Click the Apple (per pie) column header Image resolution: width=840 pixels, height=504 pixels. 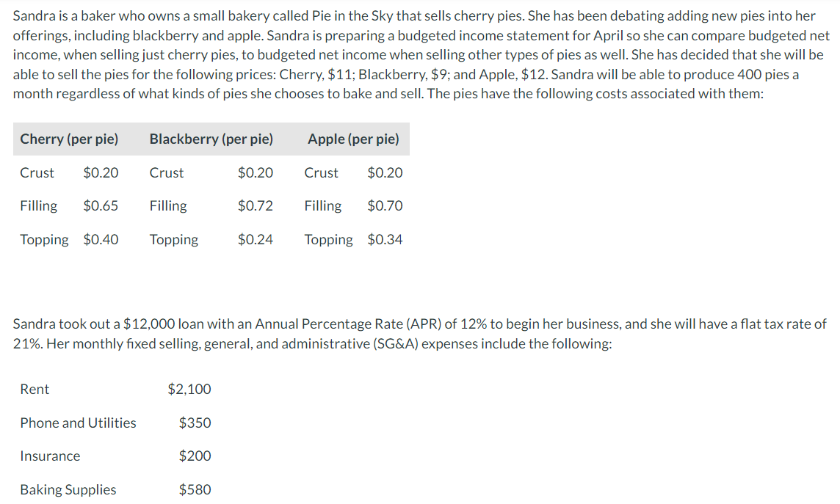[x=353, y=139]
